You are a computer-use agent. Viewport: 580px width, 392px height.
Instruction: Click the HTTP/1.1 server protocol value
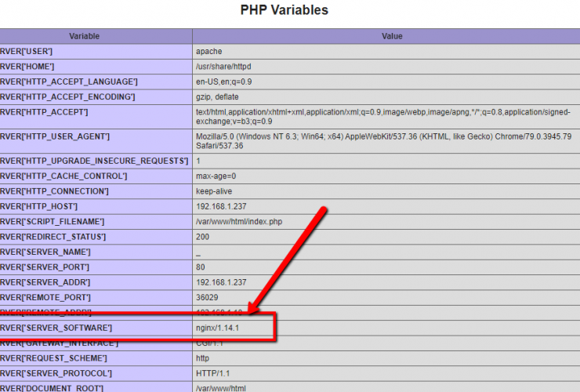pos(213,373)
